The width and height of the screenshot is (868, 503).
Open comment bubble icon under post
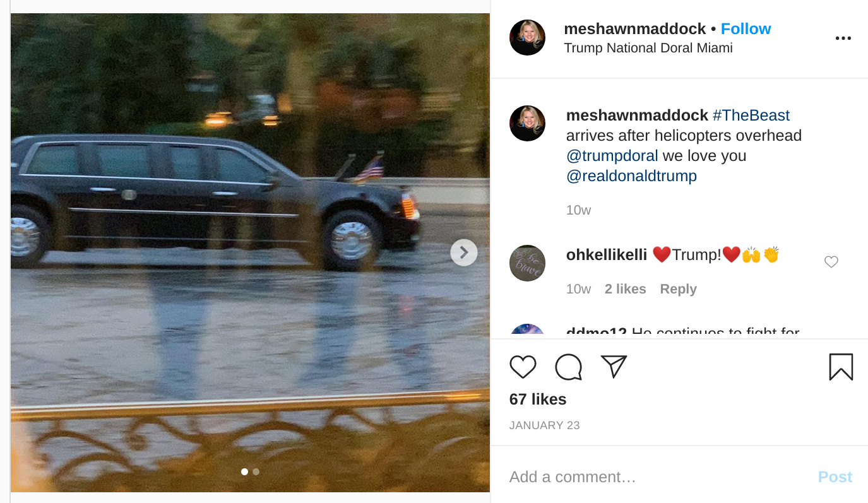pyautogui.click(x=568, y=367)
